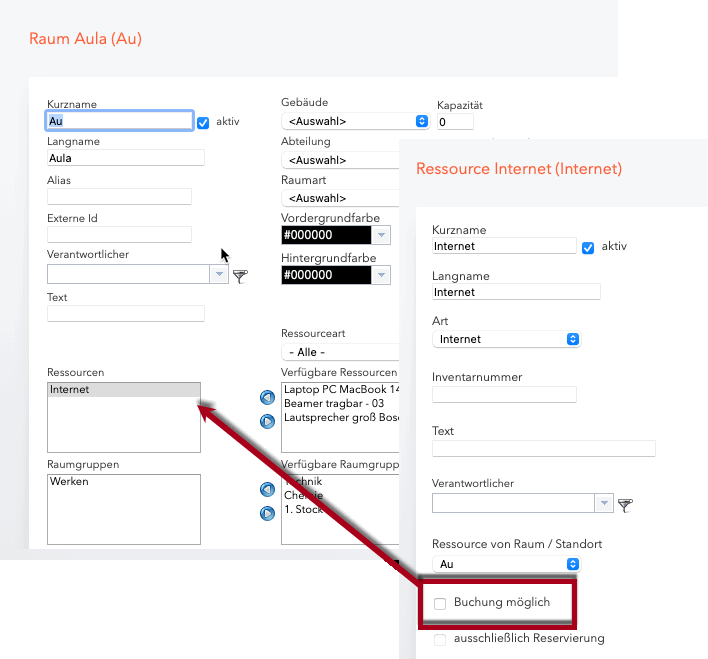The height and width of the screenshot is (659, 708).
Task: Click the filter icon beside room Verantwortlicher
Action: point(240,276)
